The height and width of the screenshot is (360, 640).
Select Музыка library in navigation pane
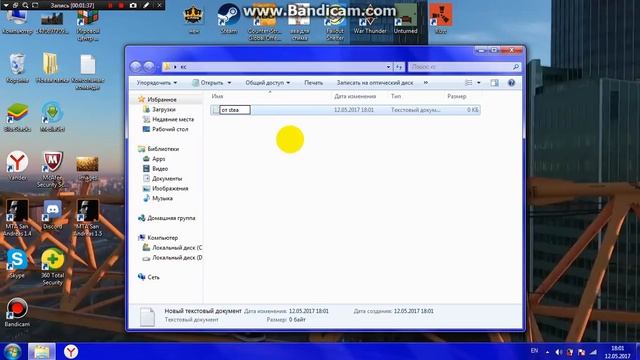(x=162, y=198)
